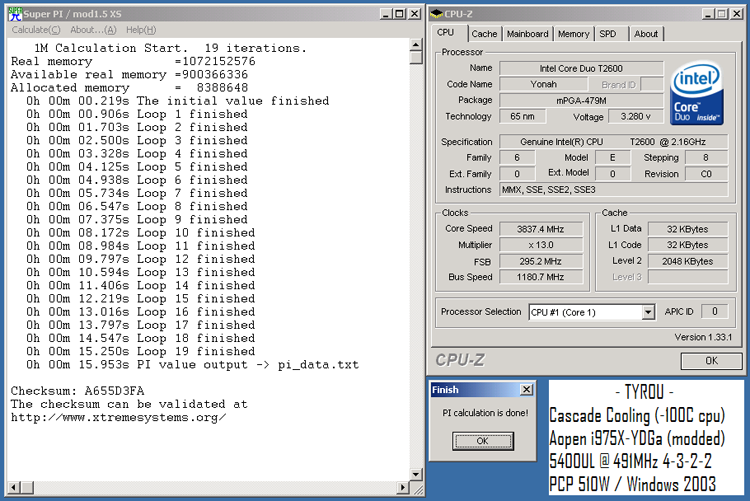Click the Multiplier value 'x 13.0'
The width and height of the screenshot is (750, 501).
click(540, 245)
